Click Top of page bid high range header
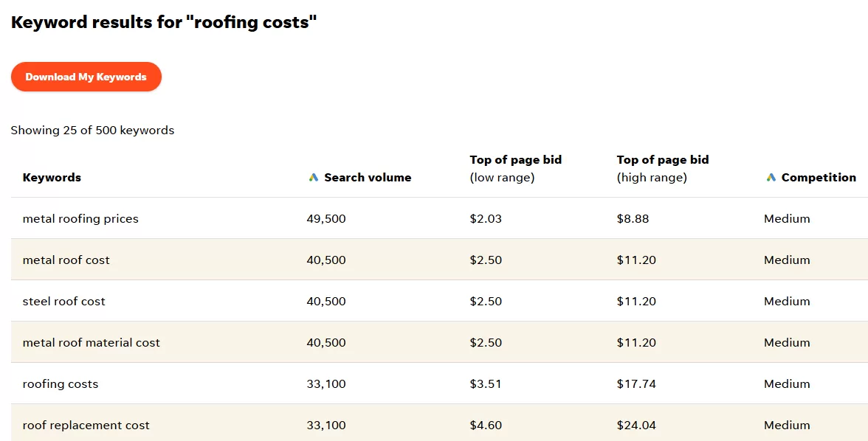 tap(663, 169)
